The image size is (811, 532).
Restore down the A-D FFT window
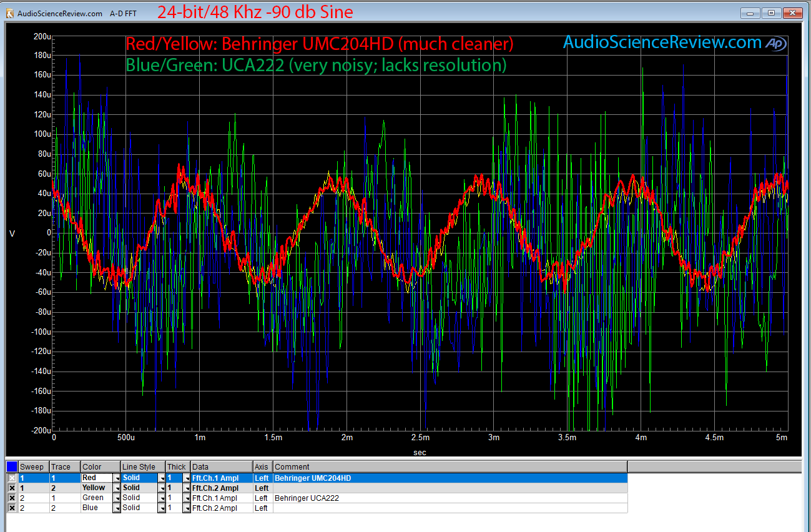(x=771, y=12)
